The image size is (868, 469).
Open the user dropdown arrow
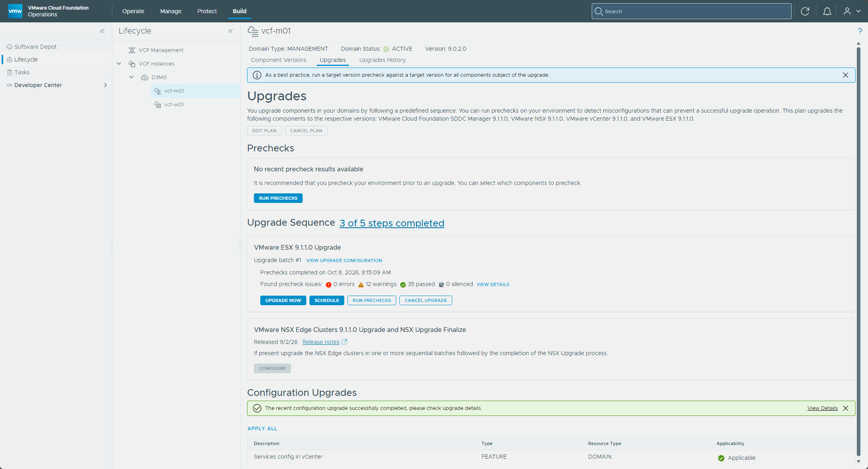(858, 11)
